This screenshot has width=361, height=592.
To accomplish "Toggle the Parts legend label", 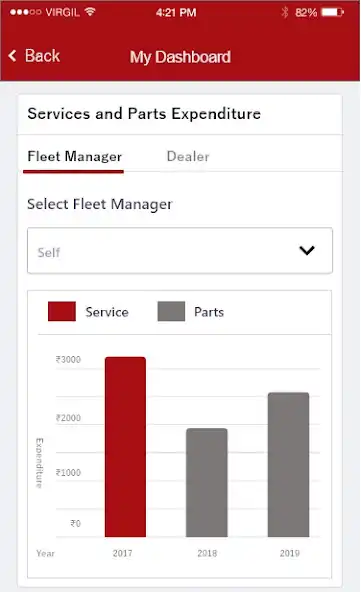I will (209, 312).
